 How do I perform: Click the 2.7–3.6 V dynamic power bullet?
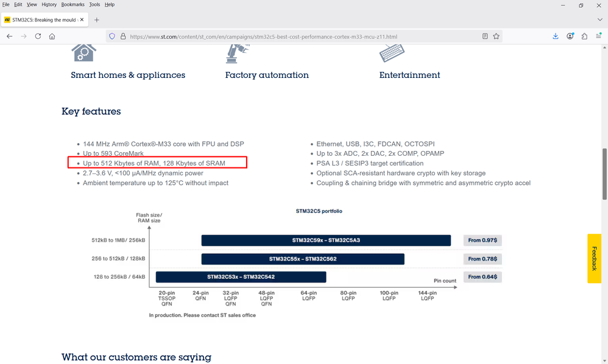143,173
